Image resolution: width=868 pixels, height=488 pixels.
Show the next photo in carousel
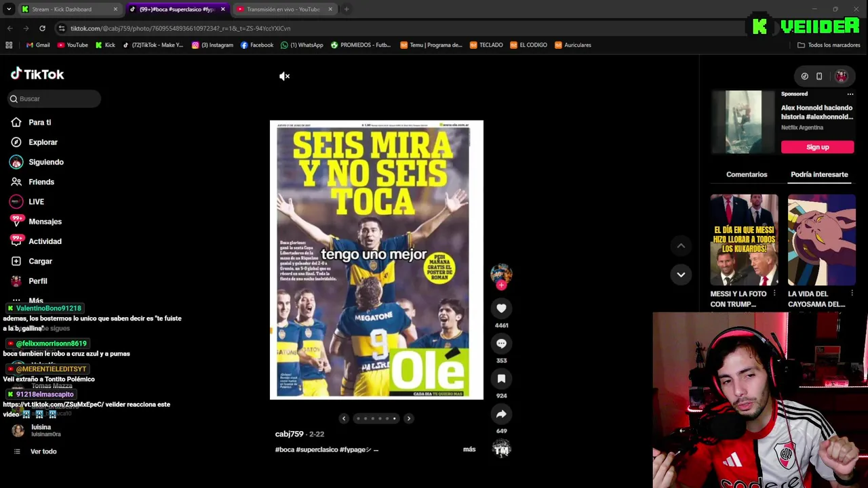click(x=408, y=418)
